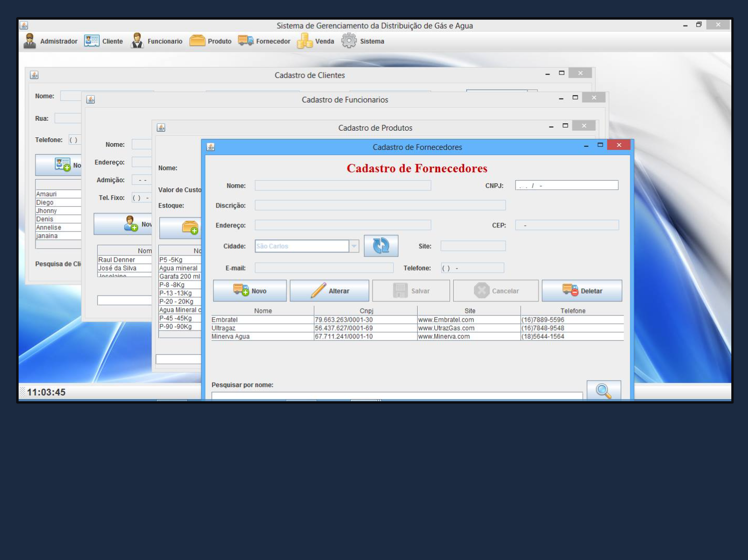The height and width of the screenshot is (560, 748).
Task: Click the magnifier search button
Action: (x=603, y=390)
